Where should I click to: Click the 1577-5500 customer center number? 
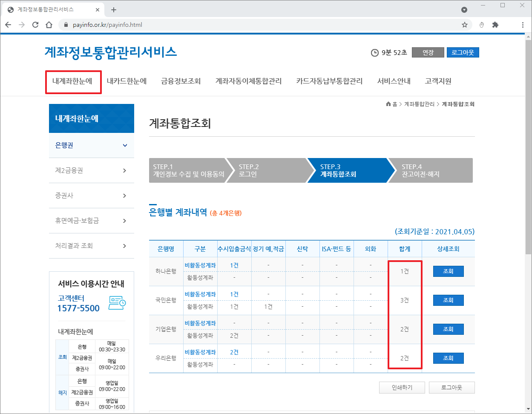78,308
